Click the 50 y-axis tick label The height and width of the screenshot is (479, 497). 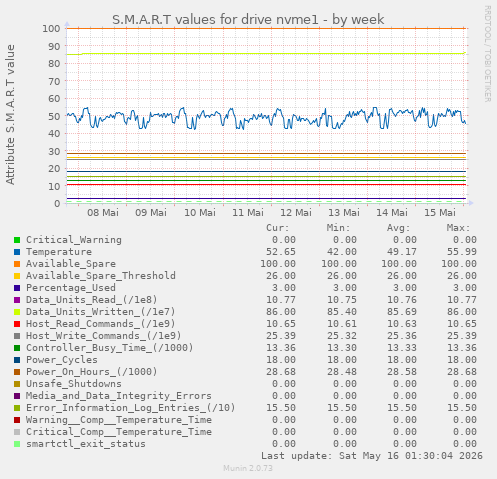[x=54, y=116]
